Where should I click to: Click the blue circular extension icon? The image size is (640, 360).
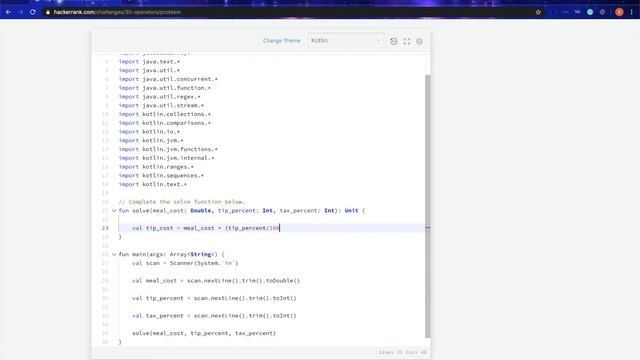pyautogui.click(x=590, y=12)
